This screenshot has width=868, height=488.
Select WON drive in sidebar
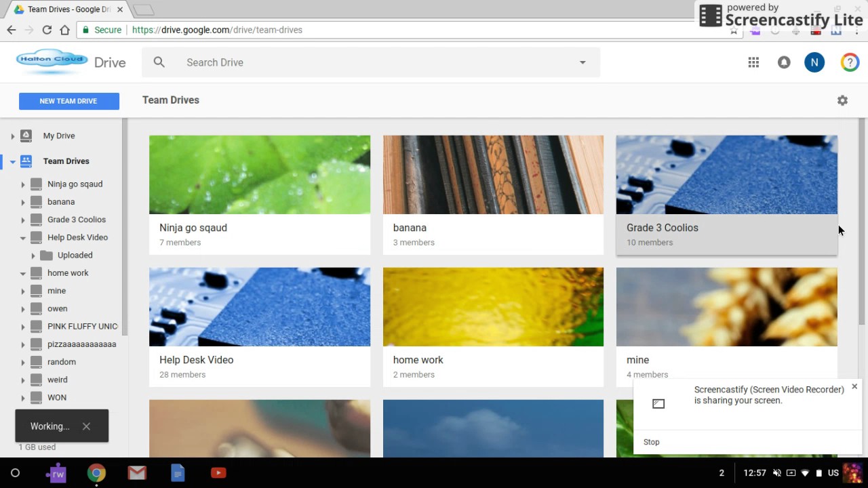point(57,398)
